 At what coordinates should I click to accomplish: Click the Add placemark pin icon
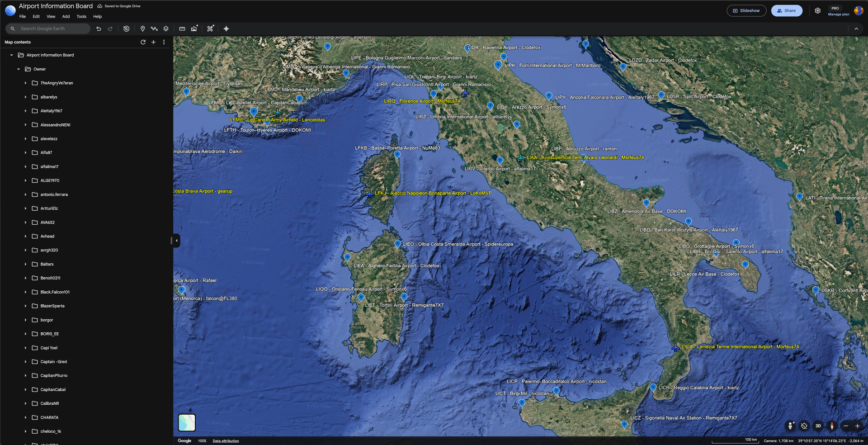142,28
